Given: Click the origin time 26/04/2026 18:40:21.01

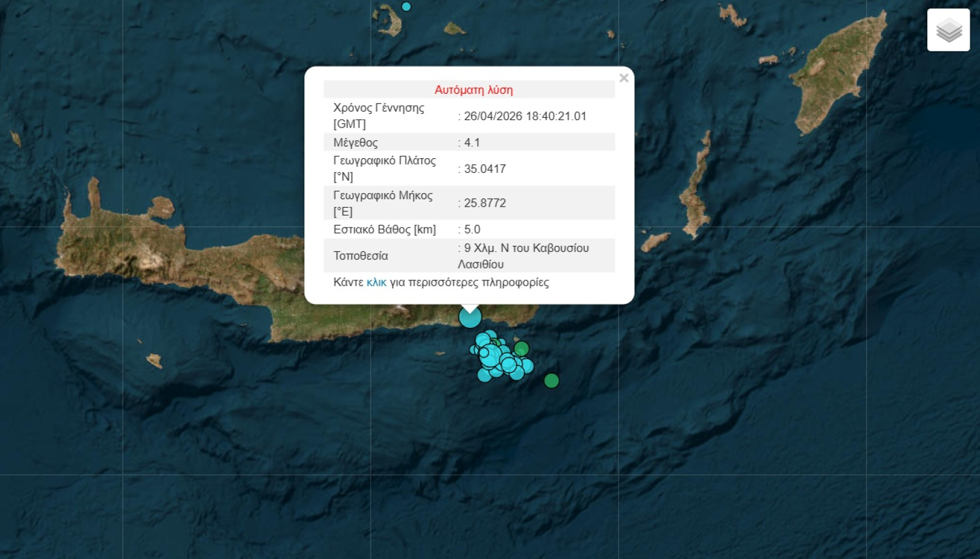Looking at the screenshot, I should point(525,116).
